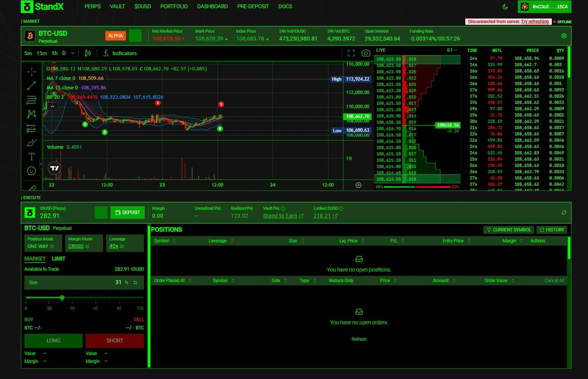Sort orders by Order Placed At

click(172, 280)
